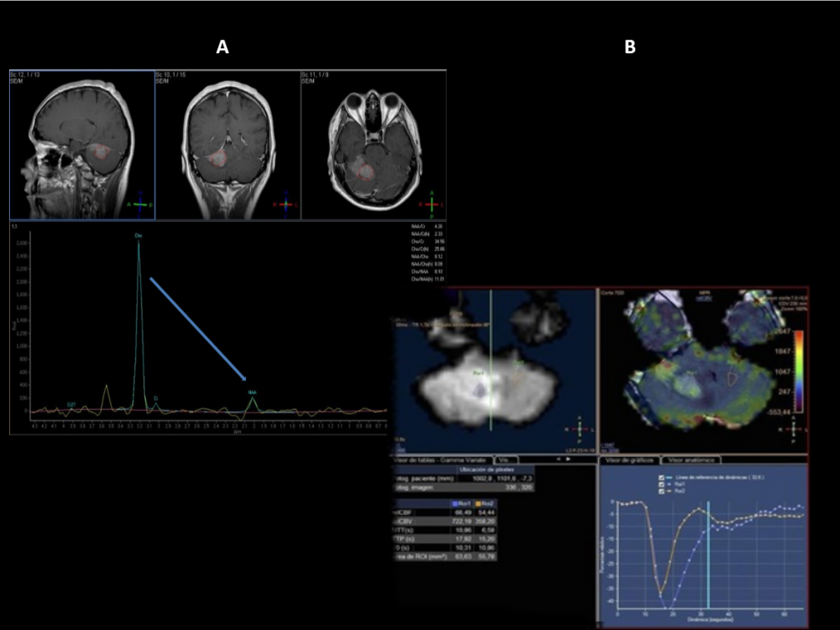This screenshot has height=630, width=840.
Task: Click the orientation marker in axial view
Action: pyautogui.click(x=431, y=203)
